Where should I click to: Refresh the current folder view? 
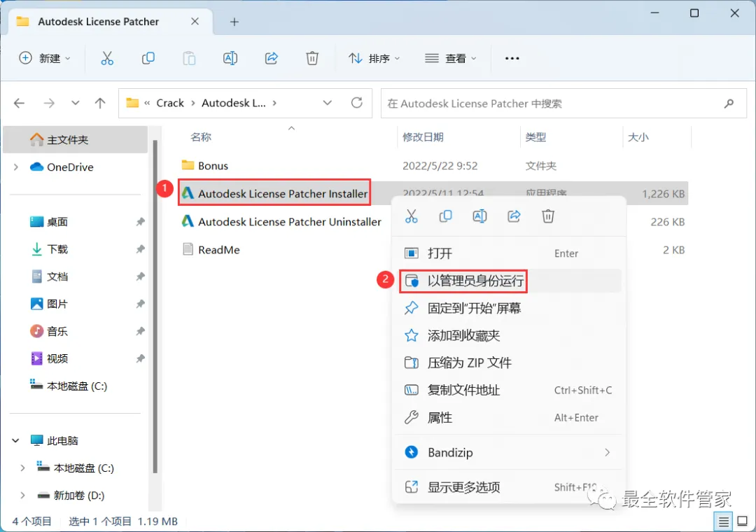(357, 103)
